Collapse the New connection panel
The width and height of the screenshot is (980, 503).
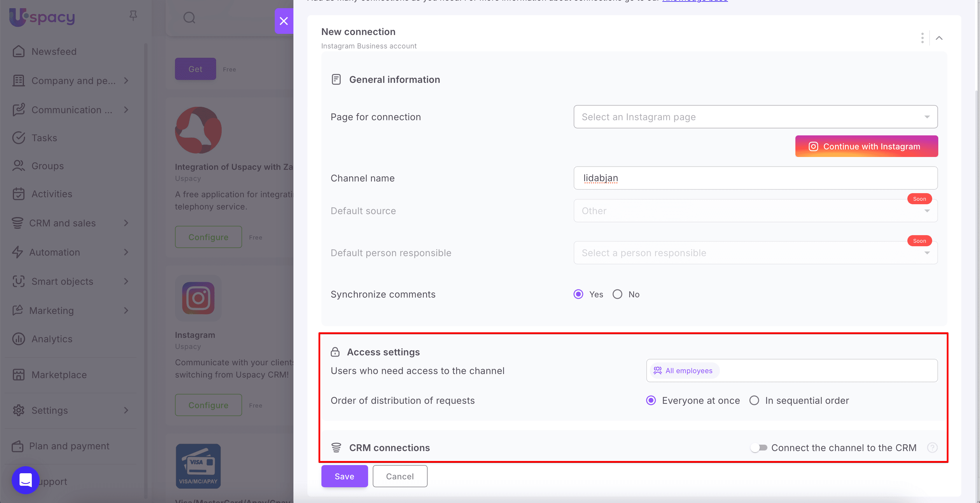tap(939, 38)
